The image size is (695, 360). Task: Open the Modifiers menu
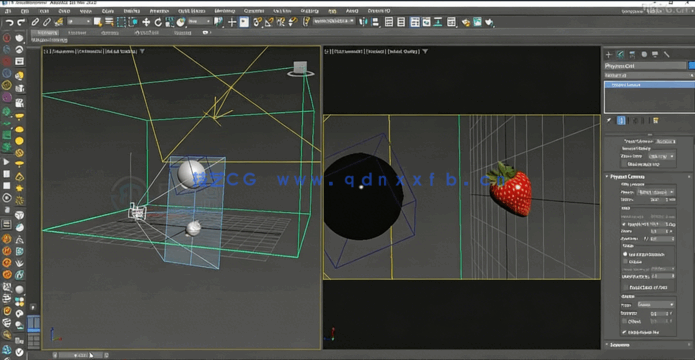(x=132, y=11)
